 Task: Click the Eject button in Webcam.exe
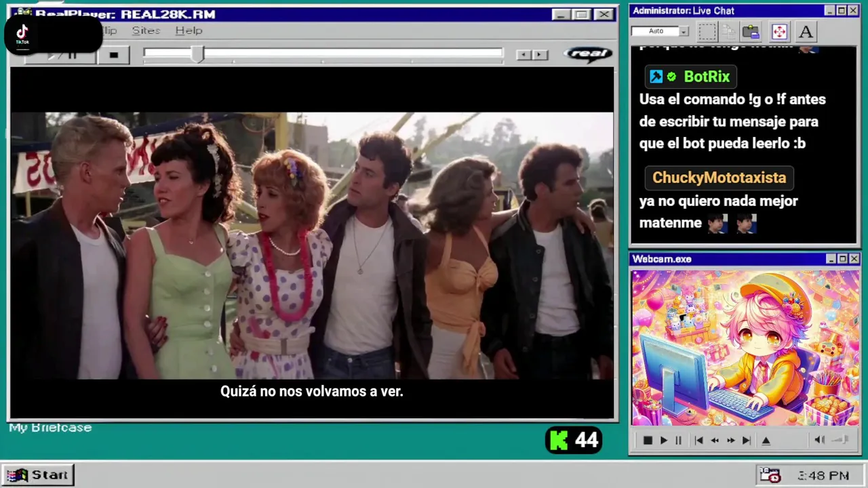pyautogui.click(x=766, y=440)
